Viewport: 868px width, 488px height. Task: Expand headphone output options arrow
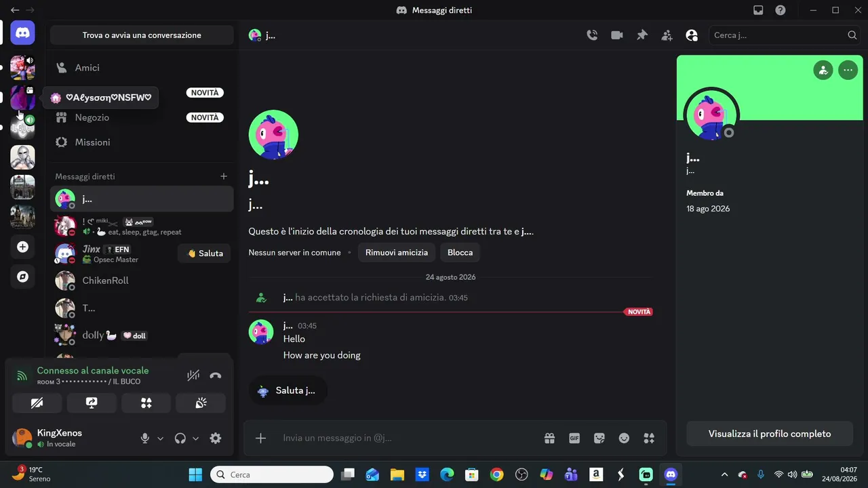point(196,439)
